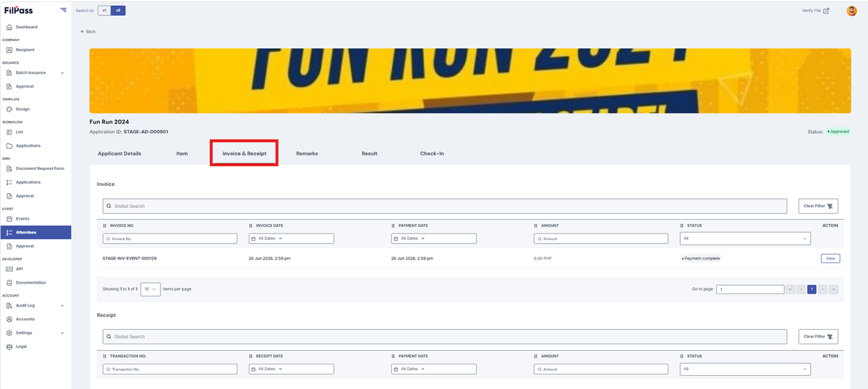Grab the INVOICE NO. column drag handle

point(106,226)
